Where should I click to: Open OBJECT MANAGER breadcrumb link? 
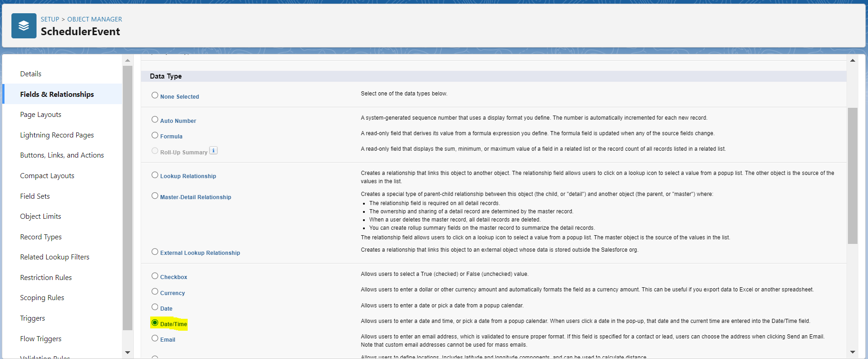(95, 19)
